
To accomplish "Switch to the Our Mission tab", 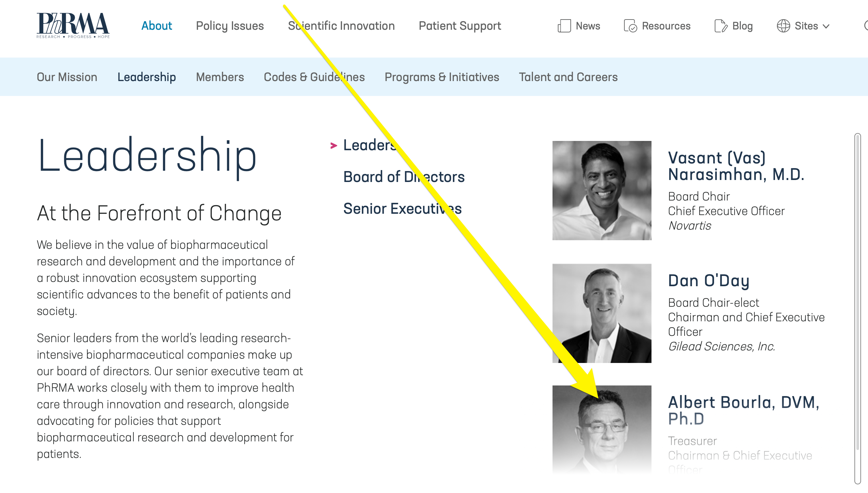I will [x=67, y=77].
